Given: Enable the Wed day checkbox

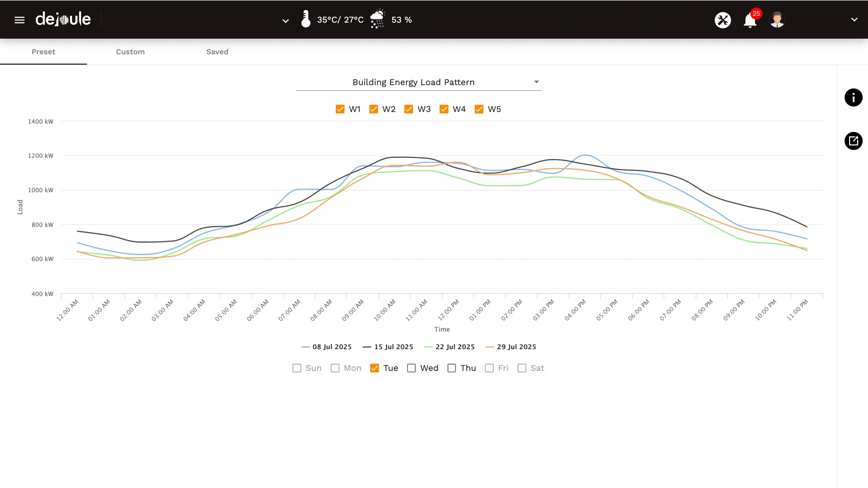Looking at the screenshot, I should pyautogui.click(x=411, y=368).
